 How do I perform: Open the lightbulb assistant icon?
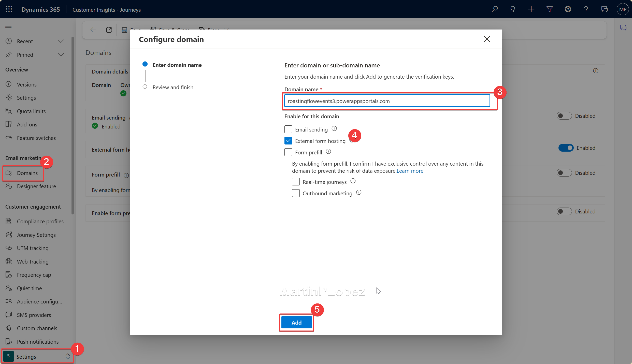[x=513, y=9]
